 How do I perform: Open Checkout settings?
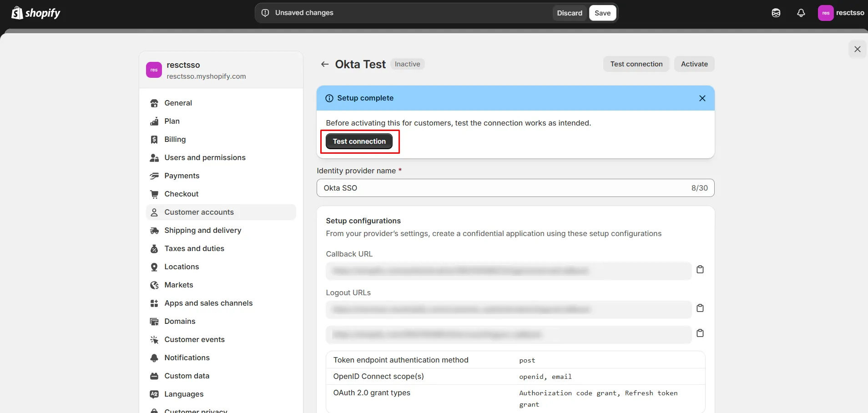[x=221, y=194]
